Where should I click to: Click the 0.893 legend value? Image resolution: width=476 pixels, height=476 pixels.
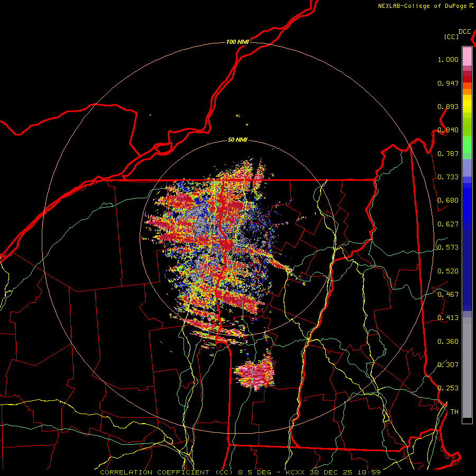448,106
